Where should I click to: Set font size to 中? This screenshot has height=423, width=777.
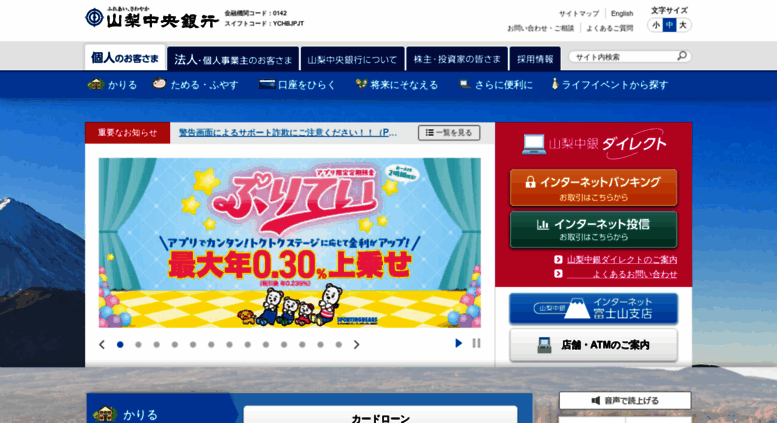pyautogui.click(x=669, y=25)
